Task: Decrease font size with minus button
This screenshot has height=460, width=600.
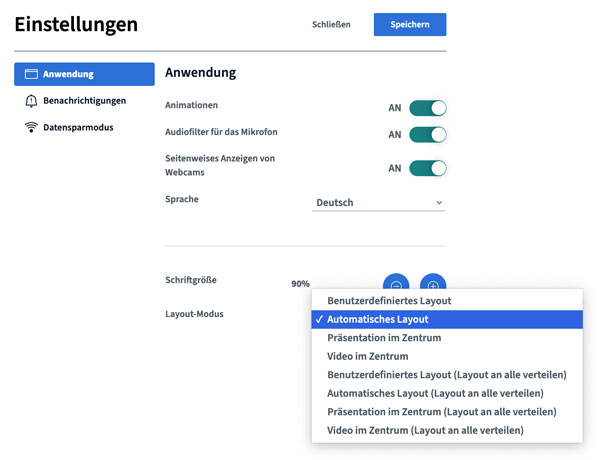Action: coord(396,282)
